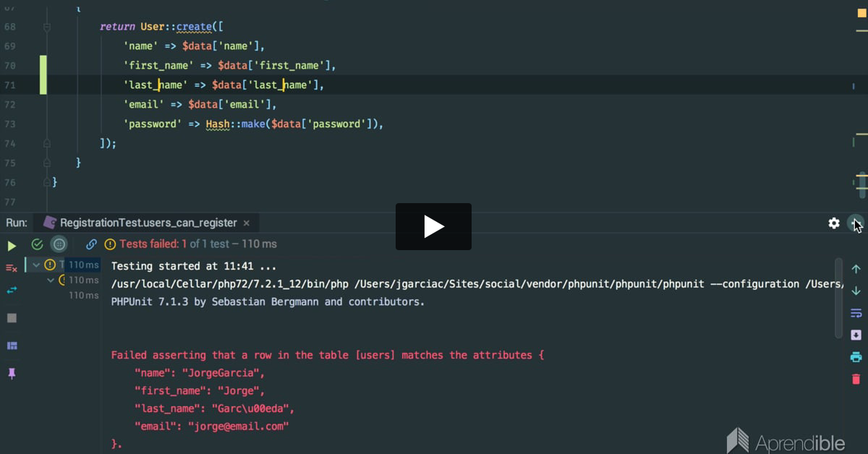Click the fold marker at line 75
Image resolution: width=868 pixels, height=454 pixels.
(47, 163)
